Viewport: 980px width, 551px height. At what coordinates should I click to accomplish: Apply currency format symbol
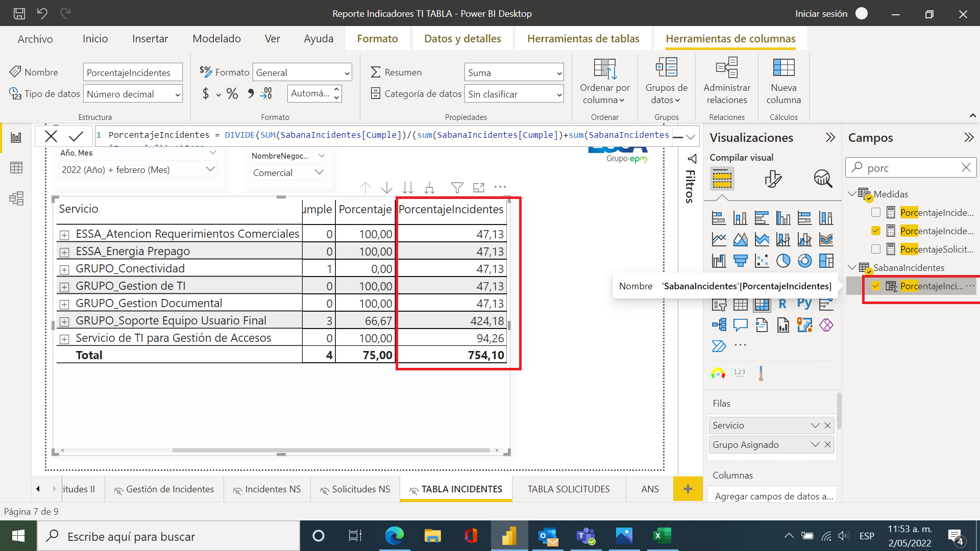coord(206,93)
